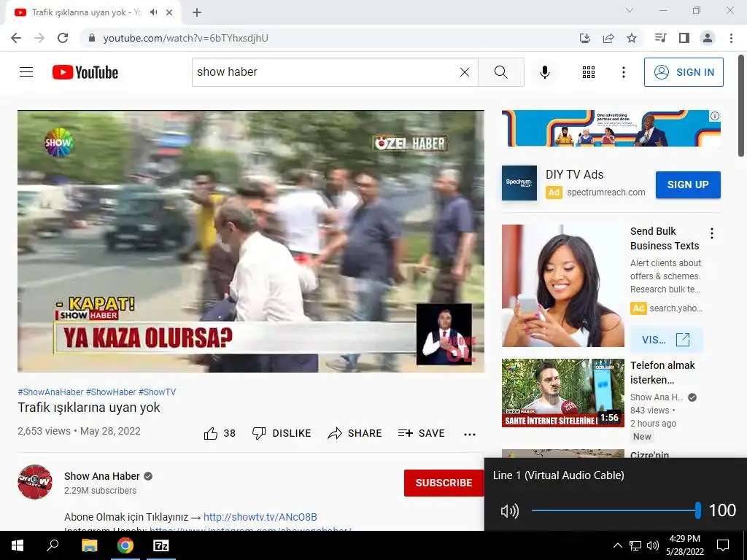Go to YouTube home via logo
Viewport: 747px width, 560px height.
[85, 72]
